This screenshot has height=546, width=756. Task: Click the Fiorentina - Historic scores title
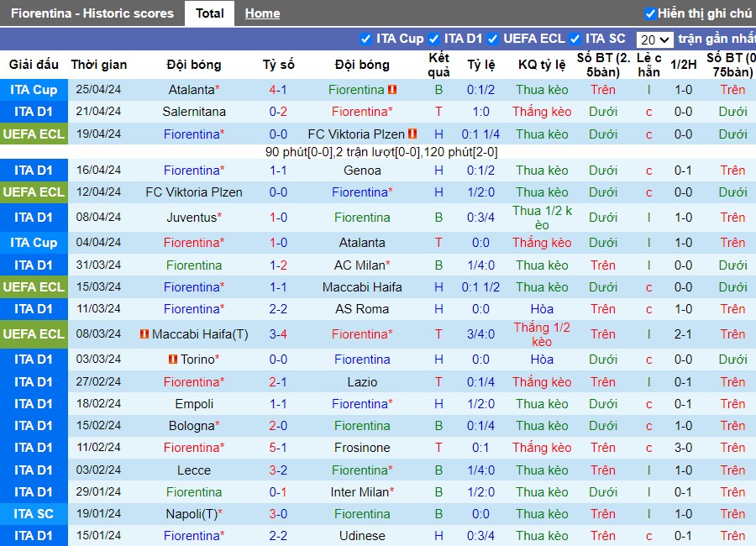click(92, 13)
